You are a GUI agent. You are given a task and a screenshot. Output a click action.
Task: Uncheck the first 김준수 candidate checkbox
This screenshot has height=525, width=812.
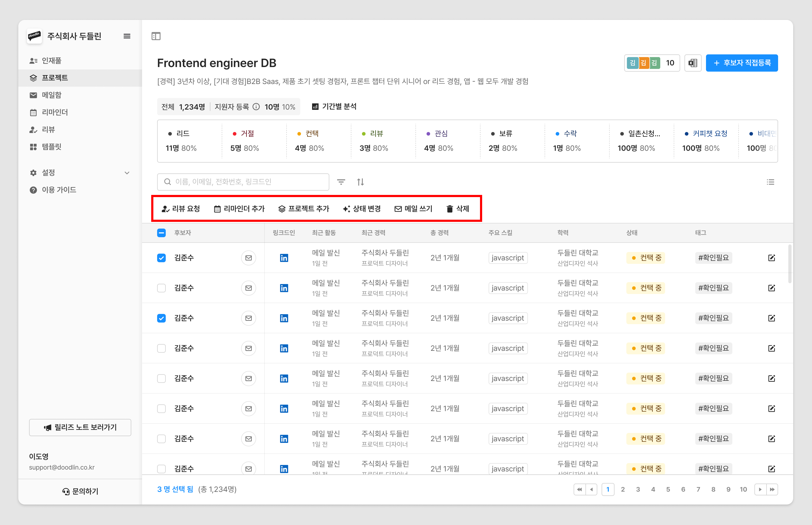pyautogui.click(x=161, y=258)
